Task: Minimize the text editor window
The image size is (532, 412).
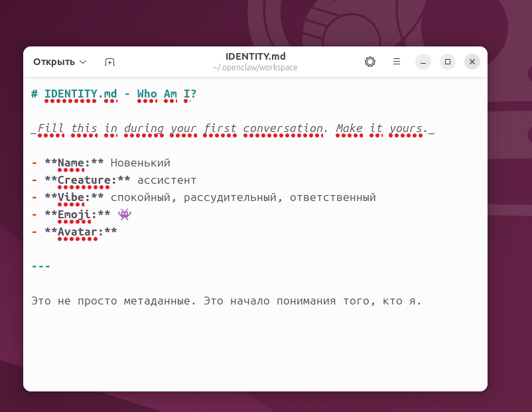Action: tap(423, 62)
